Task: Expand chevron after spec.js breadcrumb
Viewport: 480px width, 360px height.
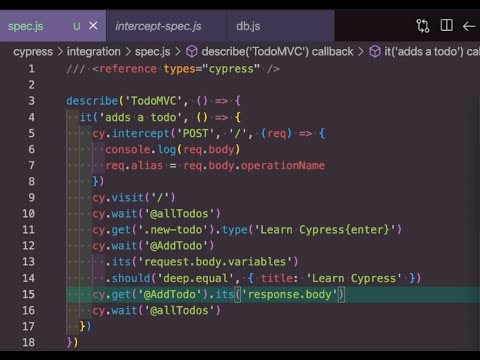Action: click(x=178, y=52)
